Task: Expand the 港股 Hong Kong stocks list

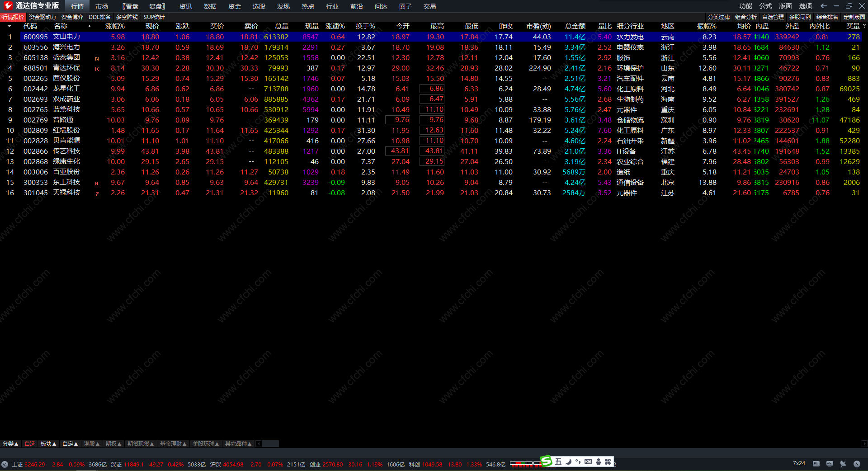Action: click(x=92, y=444)
